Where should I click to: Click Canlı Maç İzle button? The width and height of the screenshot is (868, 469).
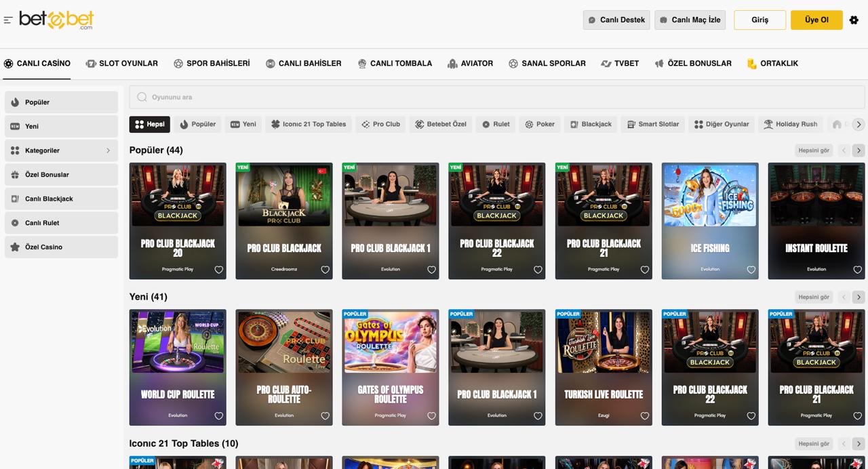tap(690, 20)
